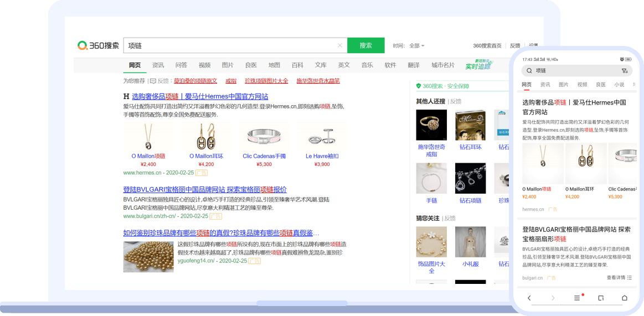The height and width of the screenshot is (316, 644).
Task: Open suggested search 珍珠项链图片大全
Action: click(x=266, y=81)
